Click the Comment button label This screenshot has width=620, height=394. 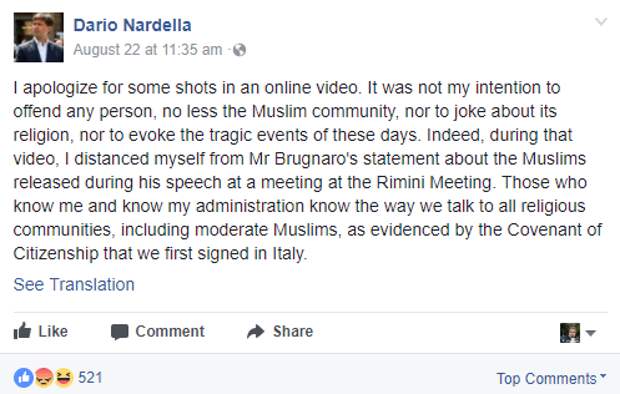[x=170, y=331]
